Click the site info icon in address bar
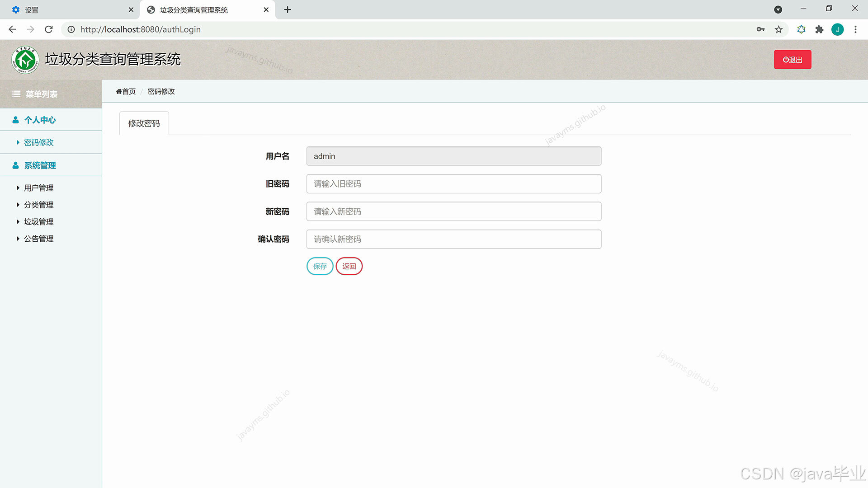The image size is (868, 488). click(x=71, y=29)
